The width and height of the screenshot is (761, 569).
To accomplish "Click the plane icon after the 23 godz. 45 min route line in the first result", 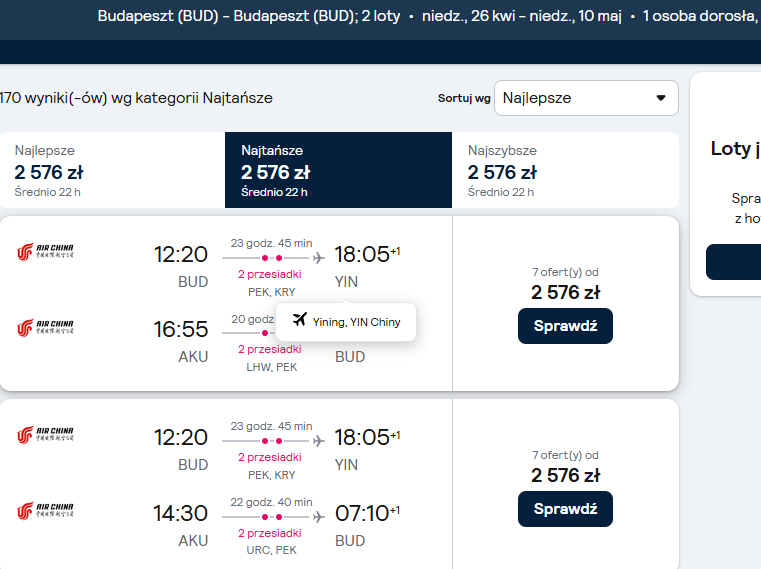I will [318, 258].
